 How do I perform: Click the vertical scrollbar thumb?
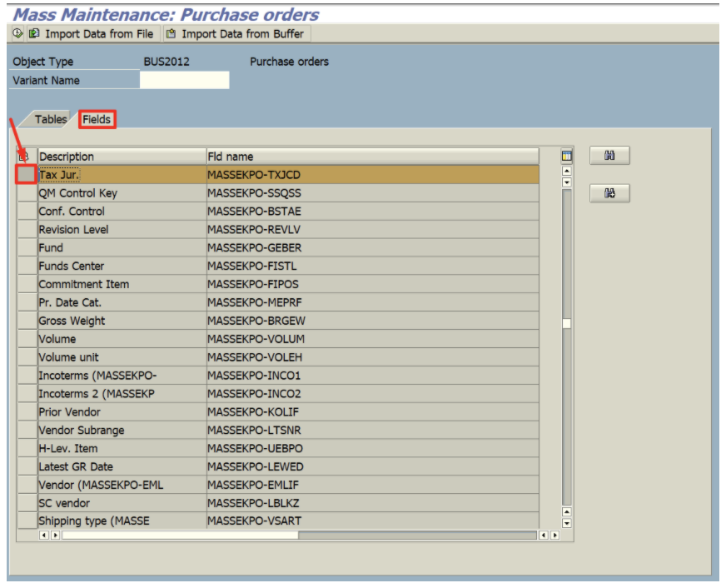(567, 324)
